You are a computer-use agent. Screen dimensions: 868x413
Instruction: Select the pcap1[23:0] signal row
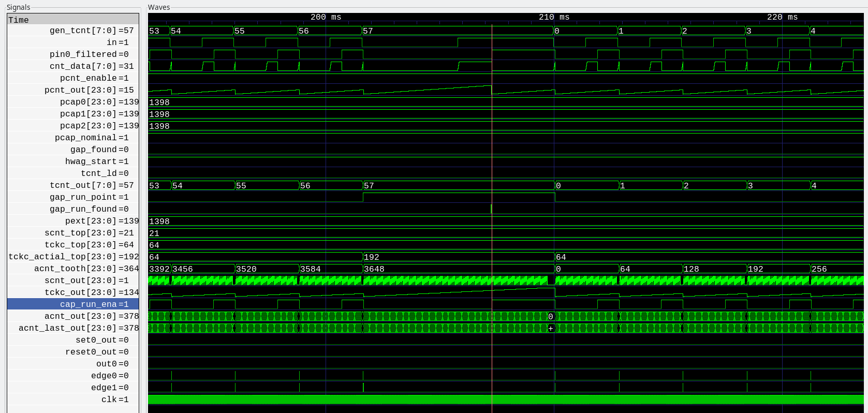73,114
